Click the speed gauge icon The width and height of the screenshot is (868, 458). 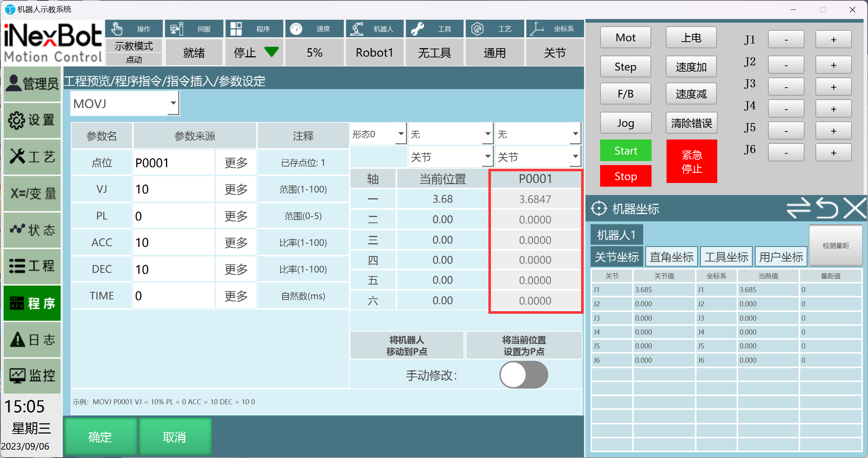pos(296,28)
